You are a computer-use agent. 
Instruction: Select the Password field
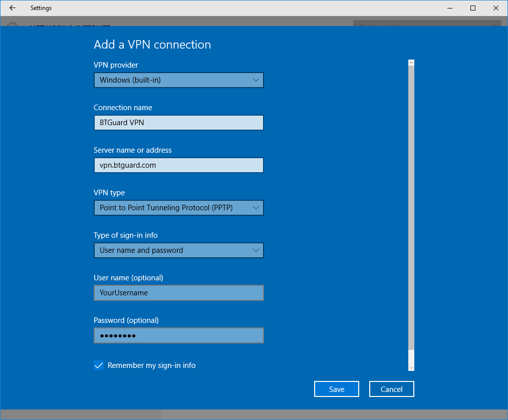click(x=178, y=335)
